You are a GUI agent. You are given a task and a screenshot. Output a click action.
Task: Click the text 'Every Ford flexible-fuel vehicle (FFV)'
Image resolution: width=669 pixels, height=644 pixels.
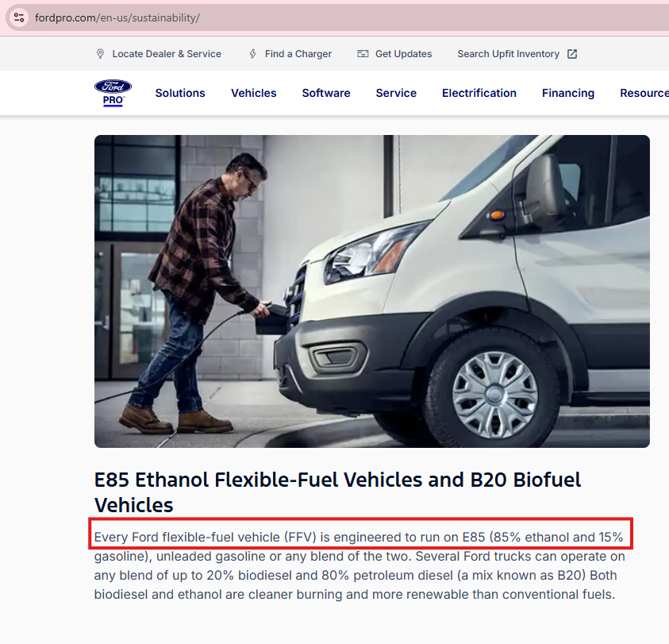pos(206,537)
